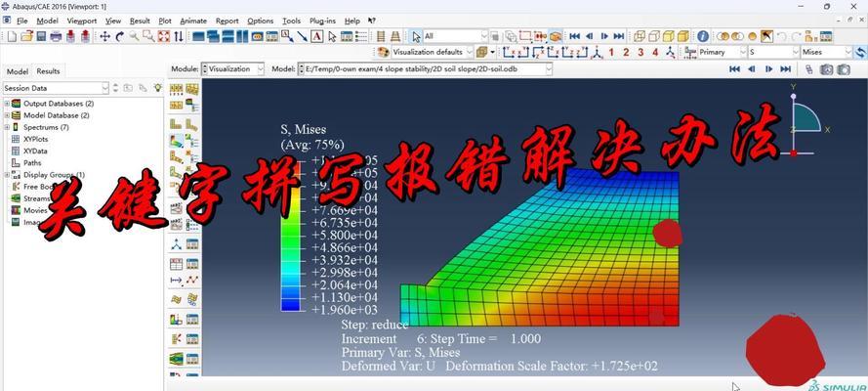
Task: Click the Step: reduce state label
Action: (x=374, y=325)
